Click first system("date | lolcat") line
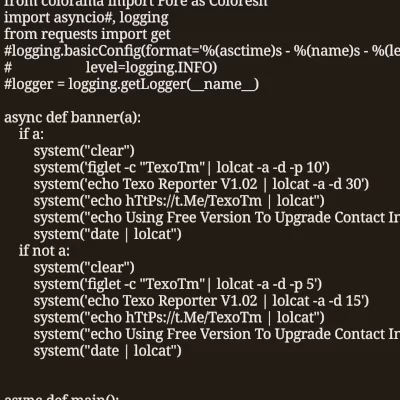 (108, 234)
